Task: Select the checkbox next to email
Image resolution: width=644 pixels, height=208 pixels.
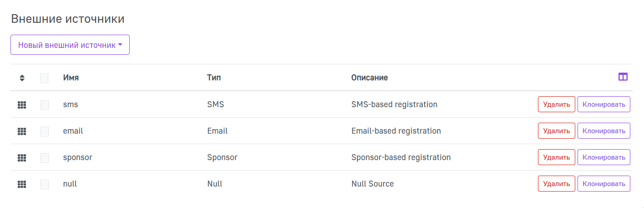Action: 44,131
